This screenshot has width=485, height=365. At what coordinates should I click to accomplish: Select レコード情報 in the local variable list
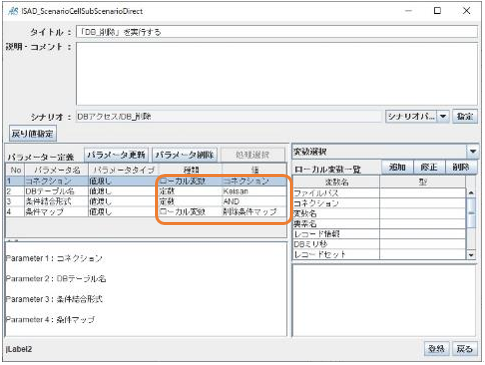point(336,234)
